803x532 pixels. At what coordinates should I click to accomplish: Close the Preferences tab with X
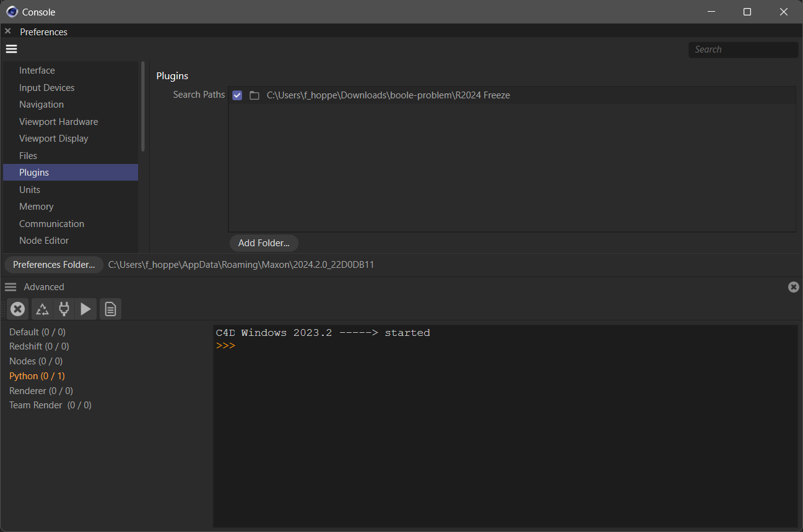coord(7,31)
